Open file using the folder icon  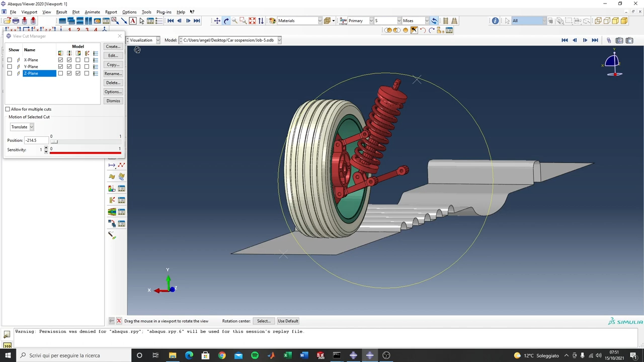click(7, 21)
